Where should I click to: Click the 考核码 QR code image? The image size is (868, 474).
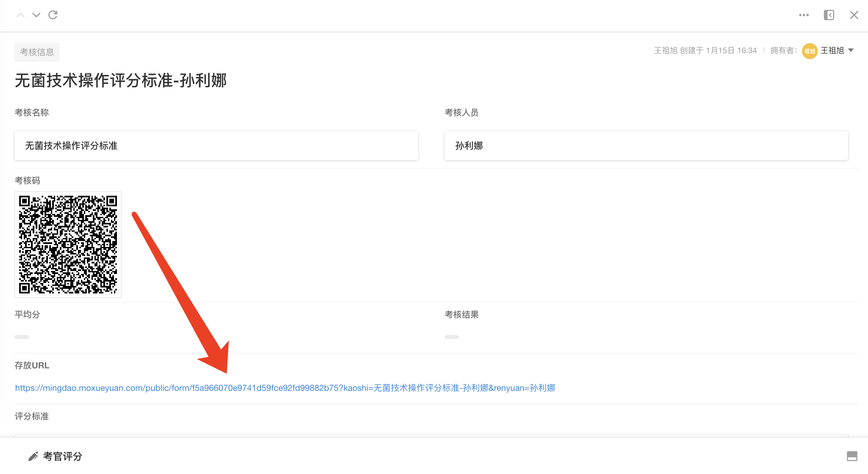coord(68,245)
